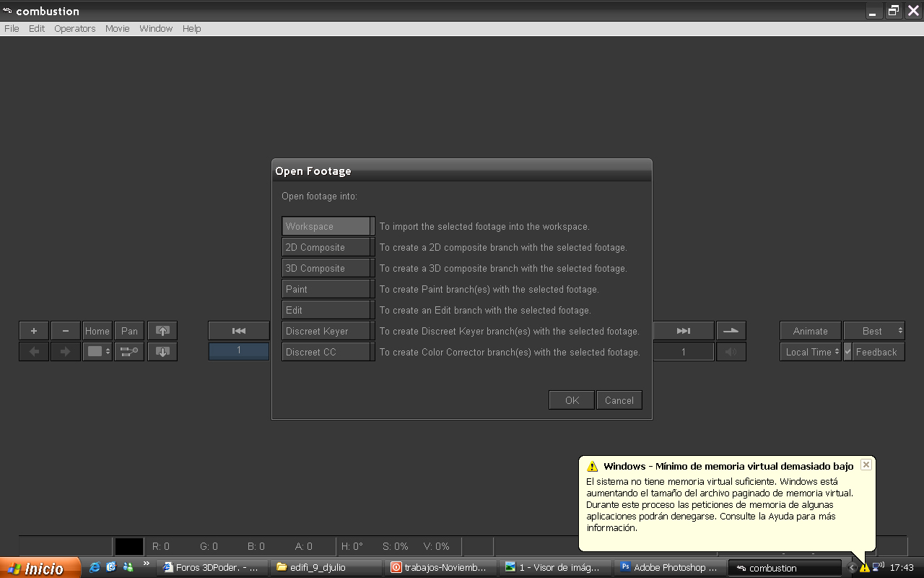Open the Best quality dropdown

tap(874, 331)
